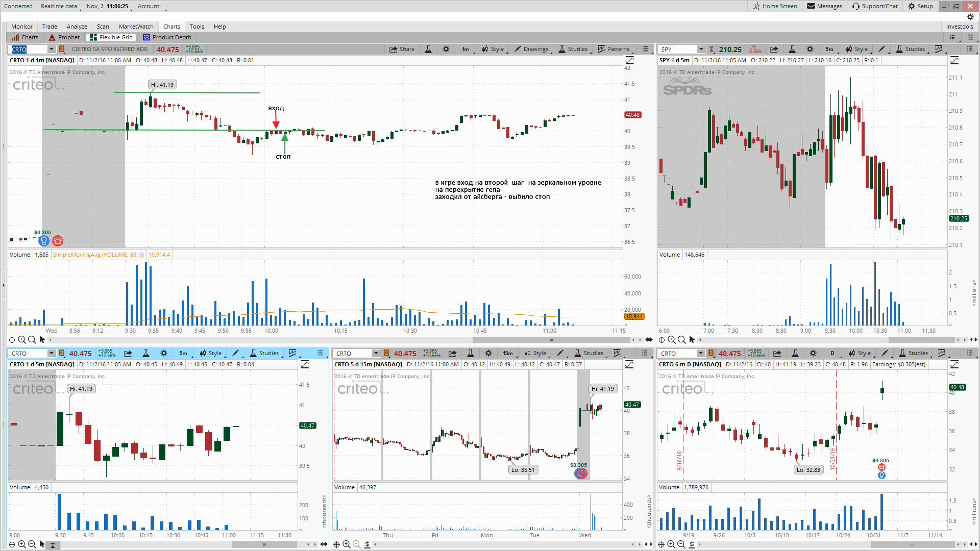Open the list menu icon on CRTO daily chart
The width and height of the screenshot is (980, 551).
(970, 353)
